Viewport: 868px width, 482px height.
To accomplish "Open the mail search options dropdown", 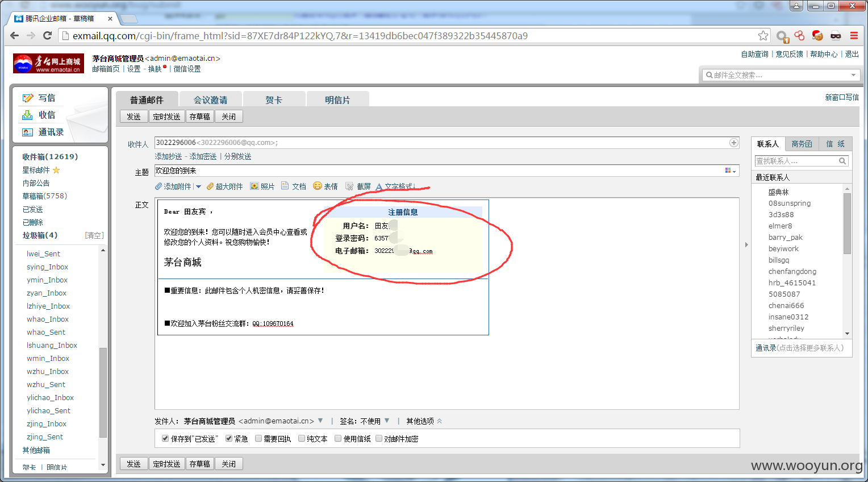I will pos(853,75).
